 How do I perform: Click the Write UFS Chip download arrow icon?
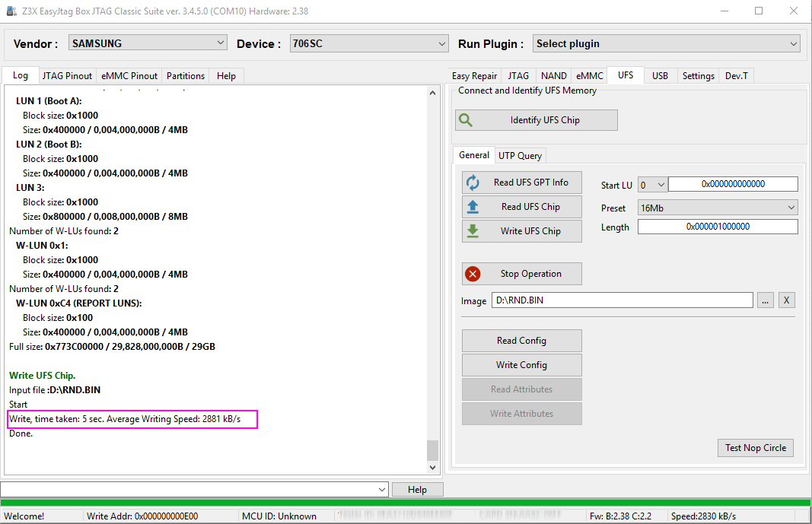[473, 231]
